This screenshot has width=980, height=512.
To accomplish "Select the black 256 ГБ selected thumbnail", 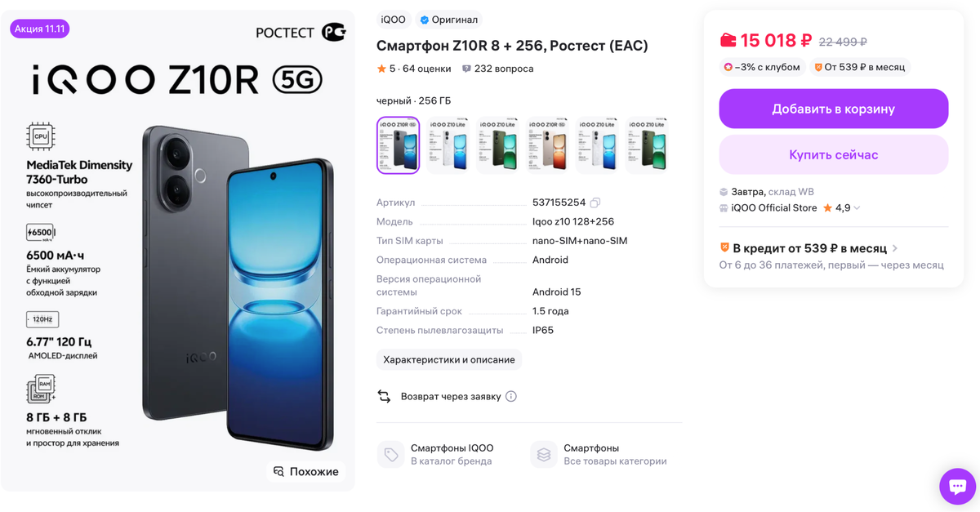I will [x=398, y=145].
